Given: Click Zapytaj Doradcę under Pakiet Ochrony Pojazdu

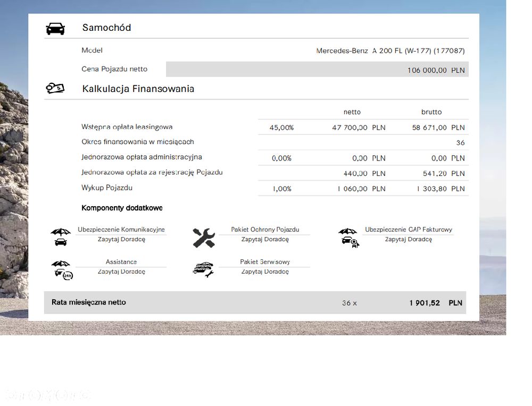Looking at the screenshot, I should (265, 239).
